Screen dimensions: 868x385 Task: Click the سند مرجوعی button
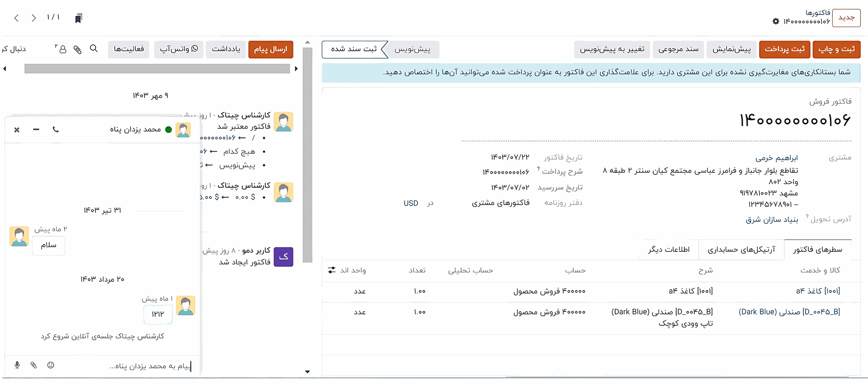point(678,49)
